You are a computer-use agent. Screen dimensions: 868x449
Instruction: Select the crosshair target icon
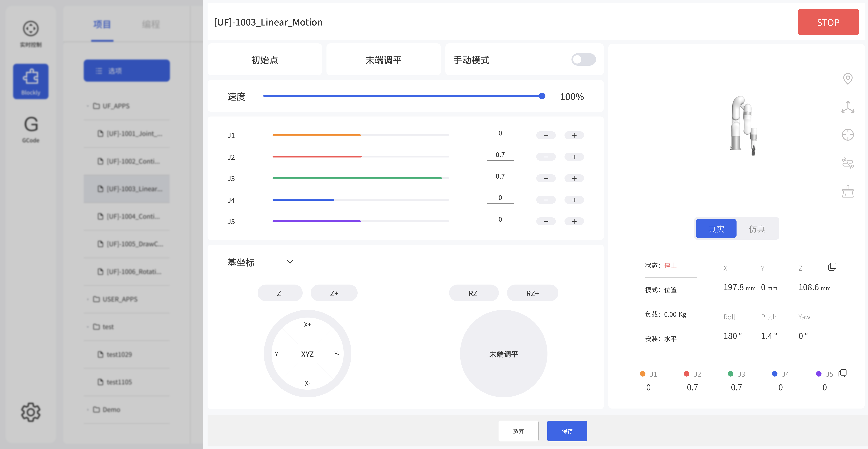pyautogui.click(x=848, y=134)
